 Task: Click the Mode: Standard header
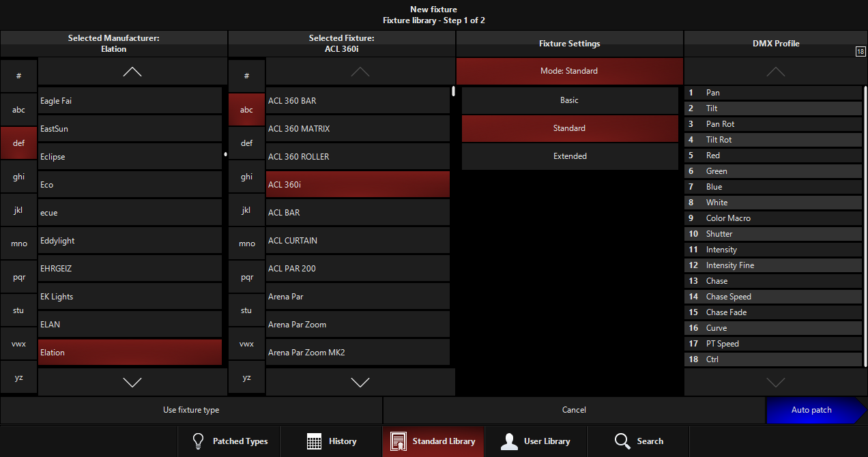[x=570, y=71]
